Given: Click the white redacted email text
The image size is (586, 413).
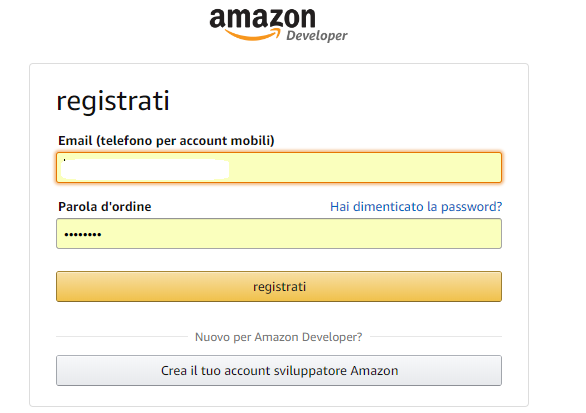Looking at the screenshot, I should (145, 169).
